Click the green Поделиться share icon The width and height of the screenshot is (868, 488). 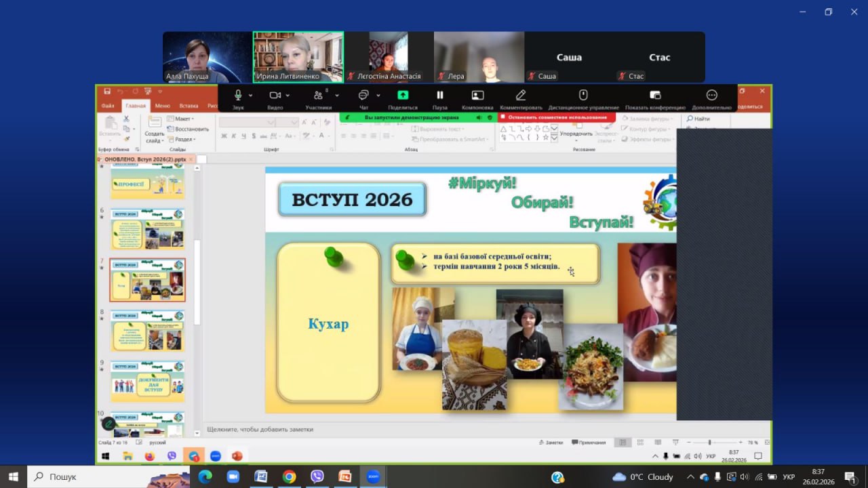(x=403, y=96)
